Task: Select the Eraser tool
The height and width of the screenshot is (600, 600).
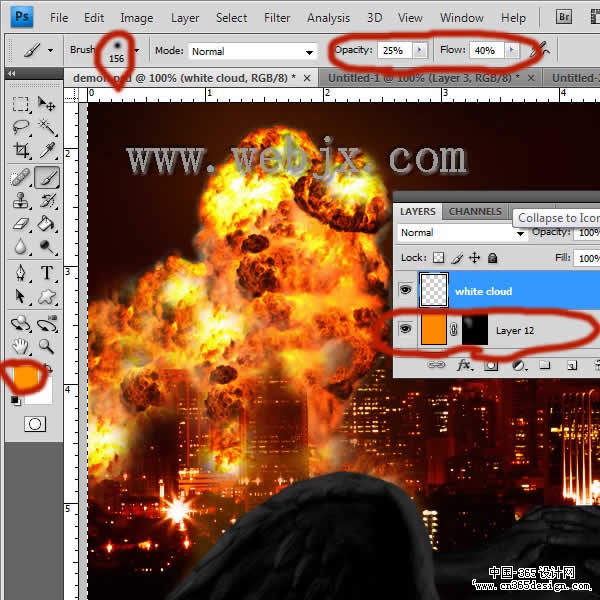Action: [20, 223]
